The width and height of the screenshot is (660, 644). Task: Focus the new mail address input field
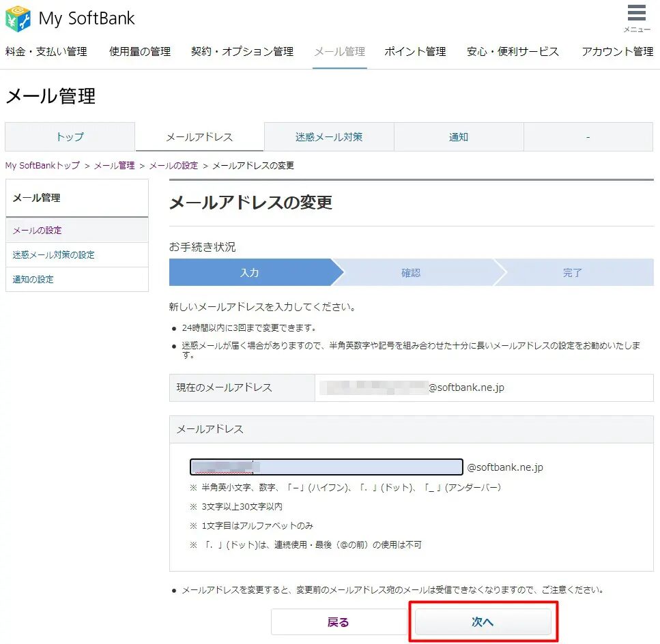pos(326,467)
